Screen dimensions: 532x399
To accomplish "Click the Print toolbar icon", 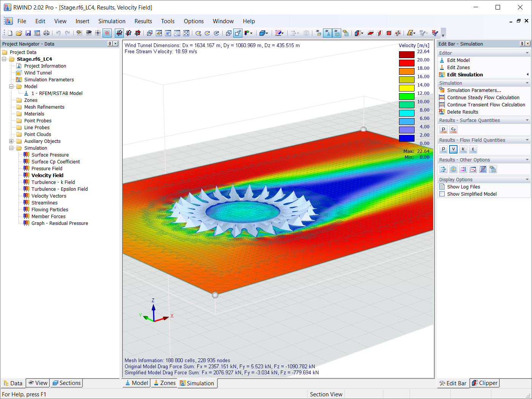I will click(x=46, y=33).
